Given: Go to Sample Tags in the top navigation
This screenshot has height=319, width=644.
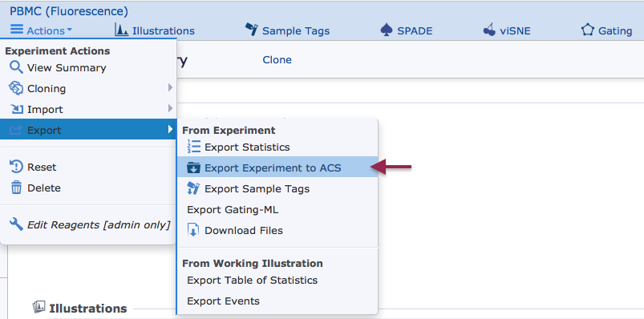Looking at the screenshot, I should [296, 30].
